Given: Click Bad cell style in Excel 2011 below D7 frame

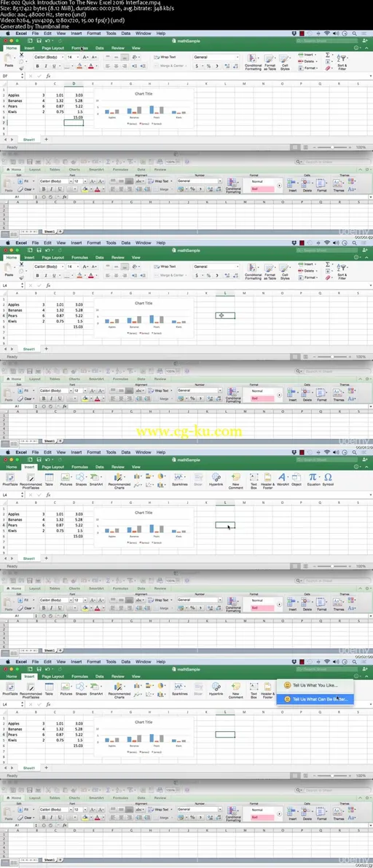Looking at the screenshot, I should [x=262, y=189].
